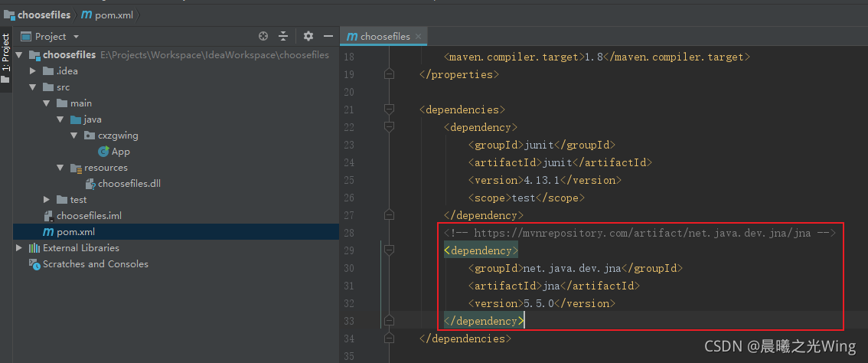Fold the dependencies block at line 21
Screen dimensions: 868x363
point(389,110)
